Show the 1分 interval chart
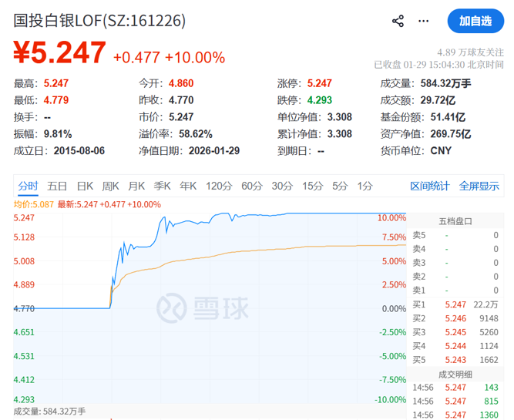The image size is (514, 420). point(365,186)
